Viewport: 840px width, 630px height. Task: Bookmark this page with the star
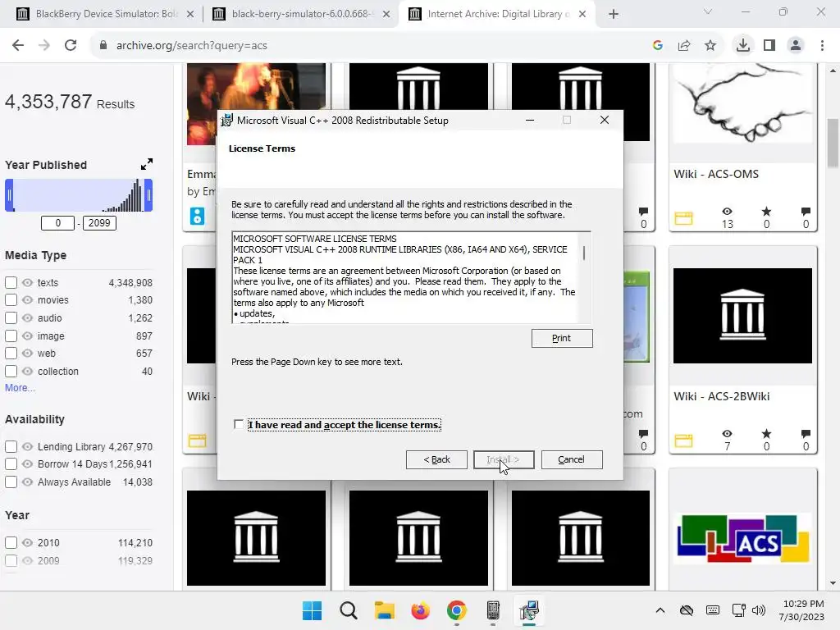710,46
